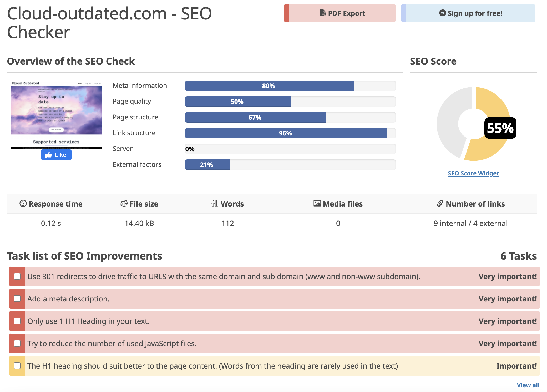Tick the Add a meta description checkbox
The height and width of the screenshot is (392, 547).
tap(17, 299)
